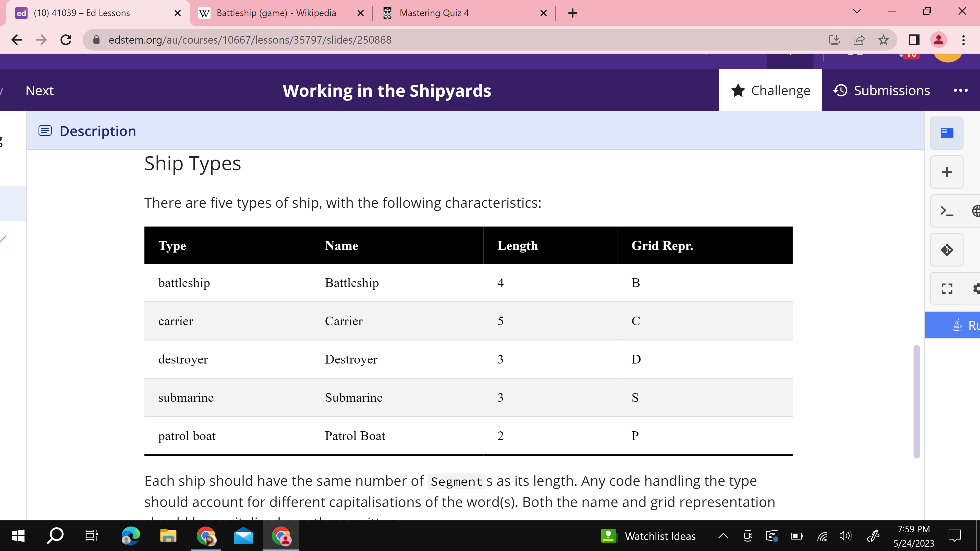
Task: Open the Chrome profile menu
Action: [939, 40]
